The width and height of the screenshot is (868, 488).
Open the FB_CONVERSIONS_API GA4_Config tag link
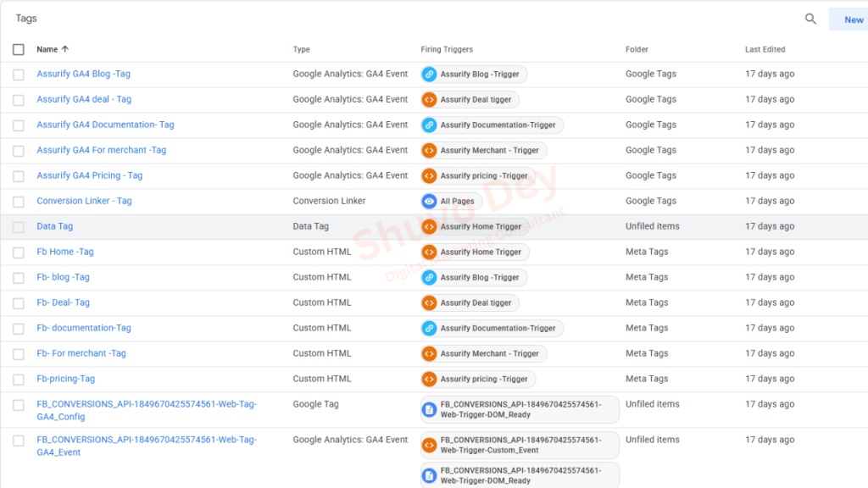pyautogui.click(x=147, y=411)
